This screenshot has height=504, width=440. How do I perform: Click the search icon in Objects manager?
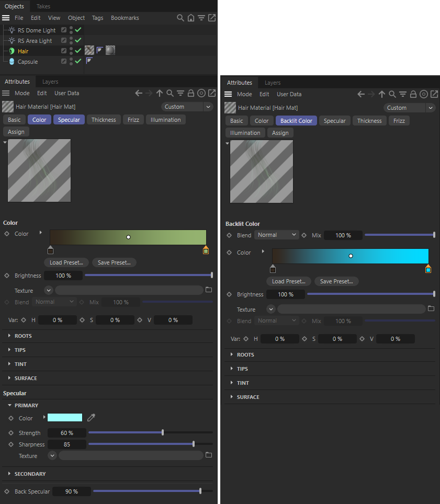180,18
